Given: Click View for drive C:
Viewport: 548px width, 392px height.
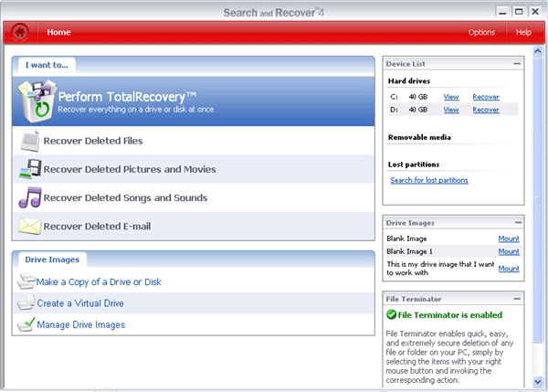Looking at the screenshot, I should pyautogui.click(x=451, y=97).
